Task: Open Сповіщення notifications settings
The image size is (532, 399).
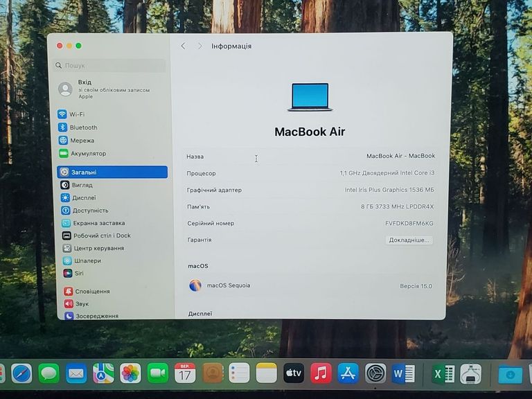Action: (x=87, y=291)
